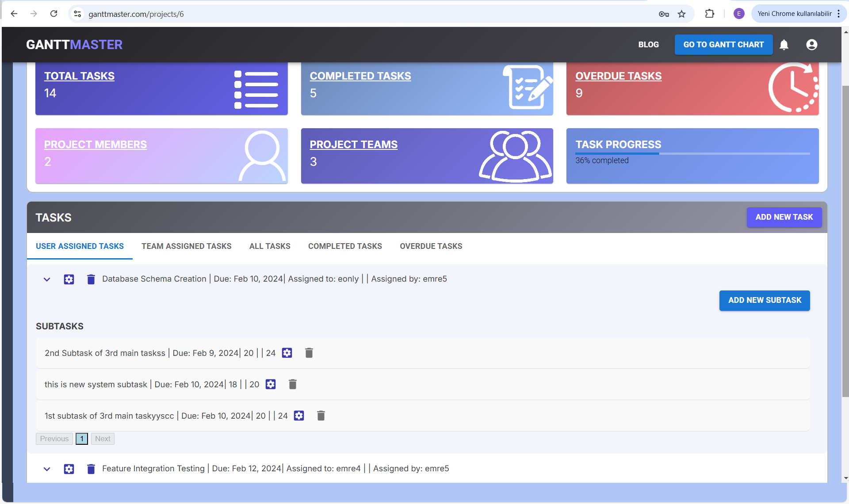Open settings gear for 2nd Subtask
The width and height of the screenshot is (849, 504).
click(287, 353)
